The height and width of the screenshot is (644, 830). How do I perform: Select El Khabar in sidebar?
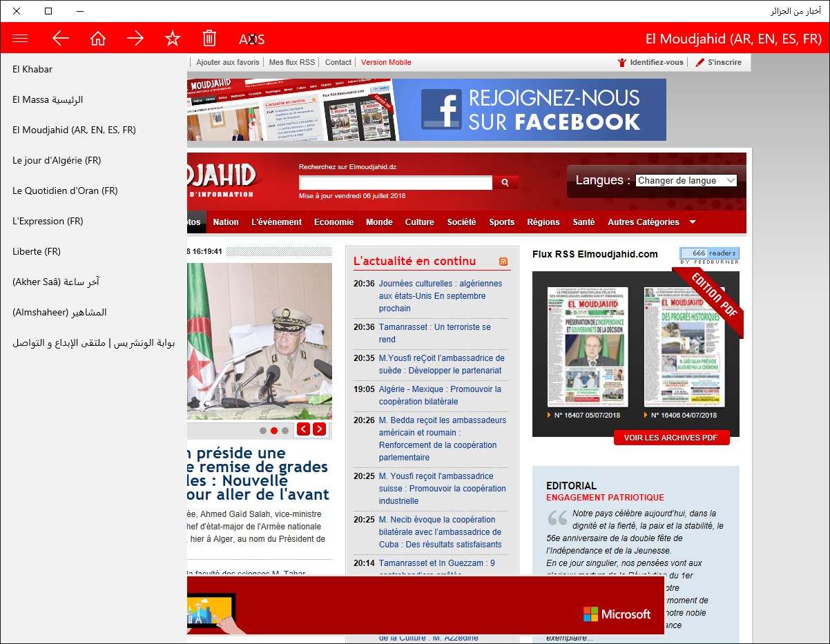pyautogui.click(x=93, y=69)
